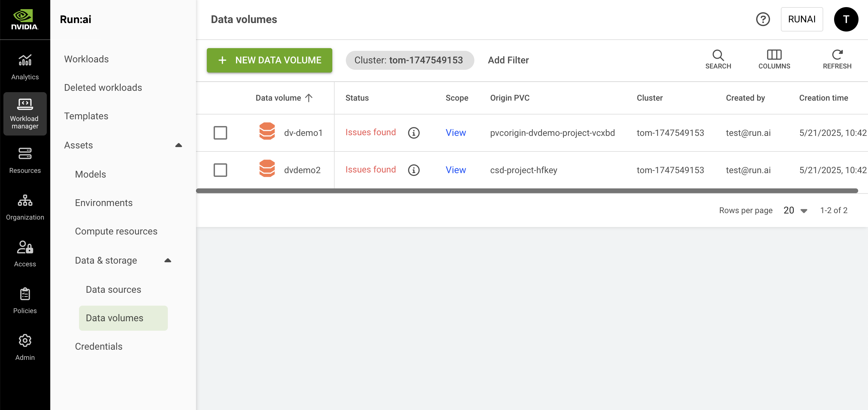Click the New Data Volume button
The width and height of the screenshot is (868, 410).
[x=270, y=60]
